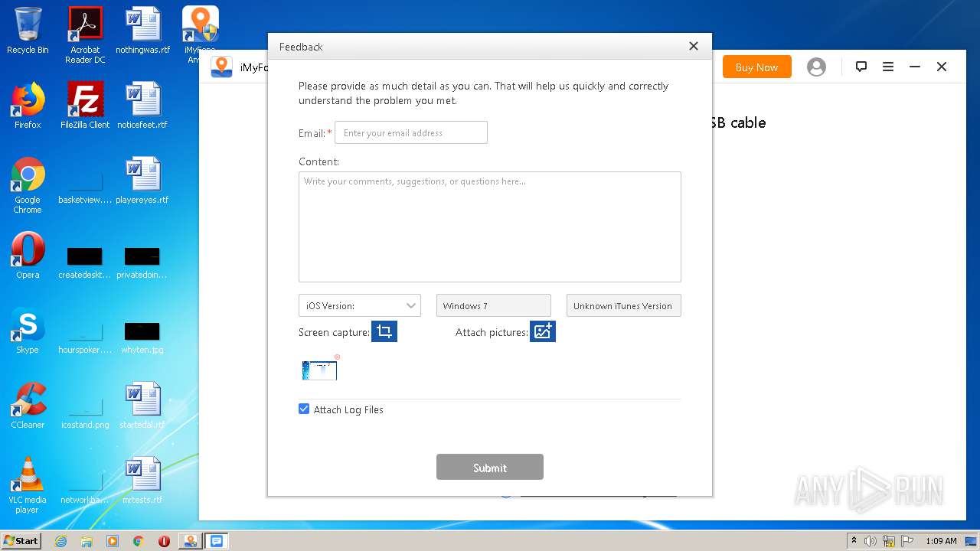Toggle the Attach Log Files checkbox
Viewport: 980px width, 551px height.
(304, 409)
